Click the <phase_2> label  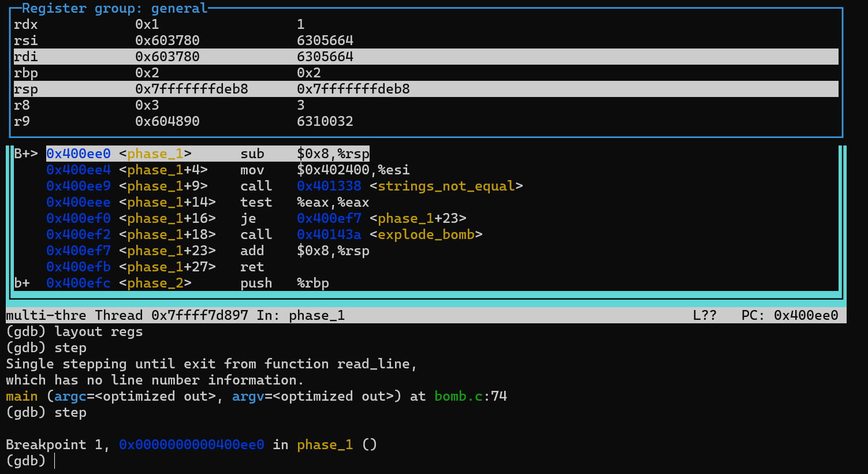click(x=155, y=283)
